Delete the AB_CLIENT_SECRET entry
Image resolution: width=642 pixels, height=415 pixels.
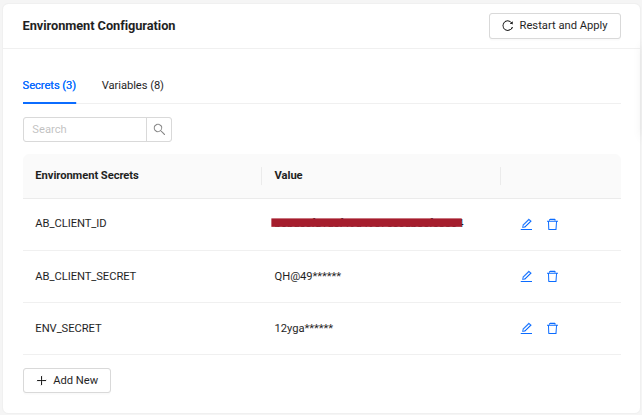[552, 276]
